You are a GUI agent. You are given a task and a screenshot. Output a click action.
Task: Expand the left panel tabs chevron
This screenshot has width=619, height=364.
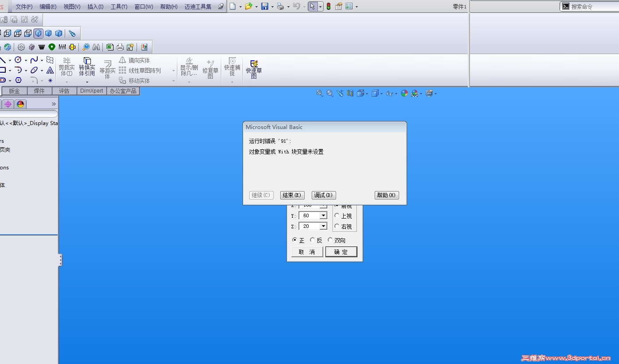click(x=54, y=104)
